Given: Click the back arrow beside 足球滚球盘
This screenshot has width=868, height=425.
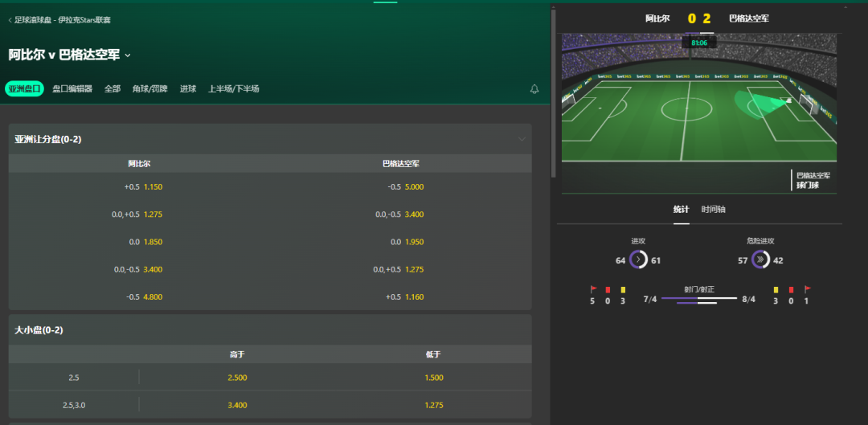Looking at the screenshot, I should pyautogui.click(x=10, y=20).
